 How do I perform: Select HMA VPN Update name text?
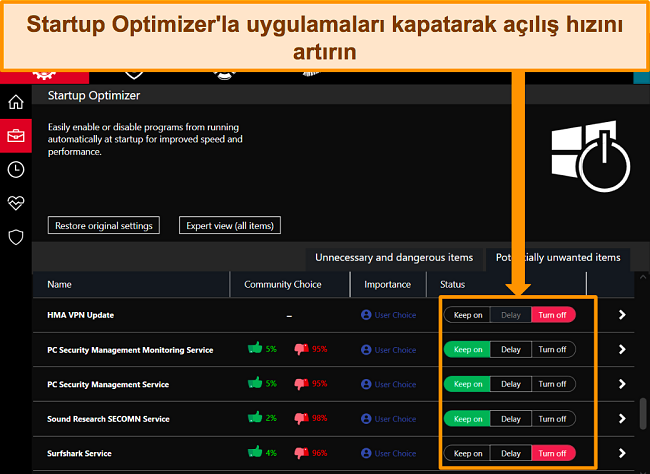pyautogui.click(x=80, y=315)
